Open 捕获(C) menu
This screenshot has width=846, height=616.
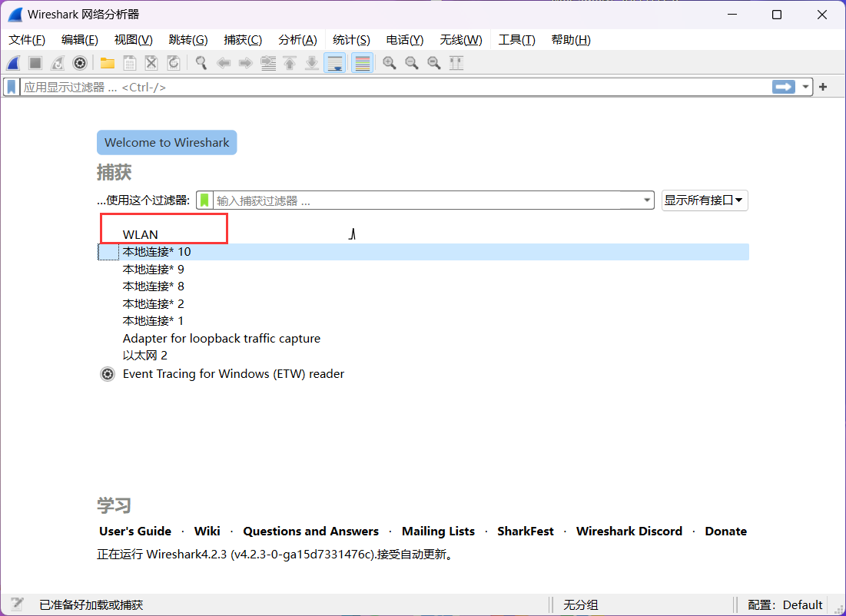243,40
